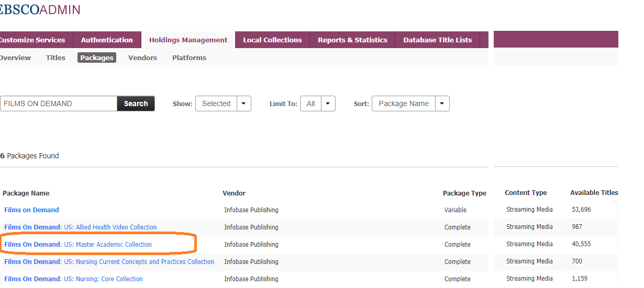Click the Package Name column header

[x=26, y=193]
